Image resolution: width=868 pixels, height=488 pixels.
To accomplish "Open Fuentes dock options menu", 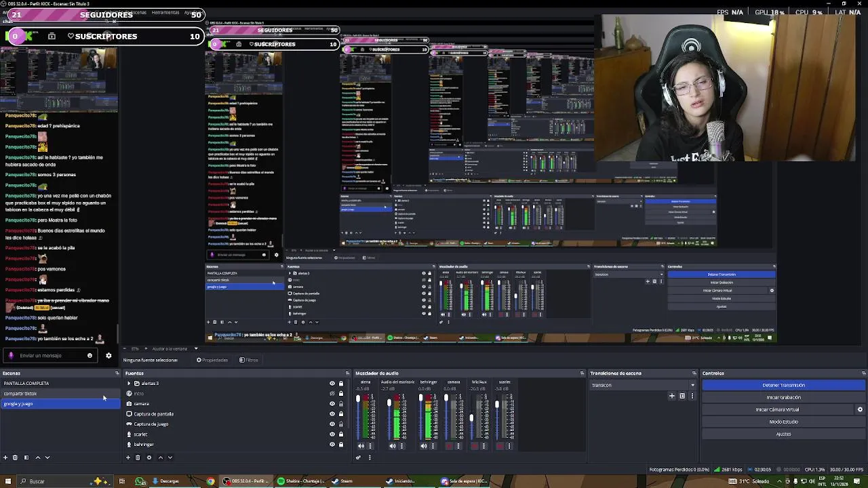I will 347,373.
